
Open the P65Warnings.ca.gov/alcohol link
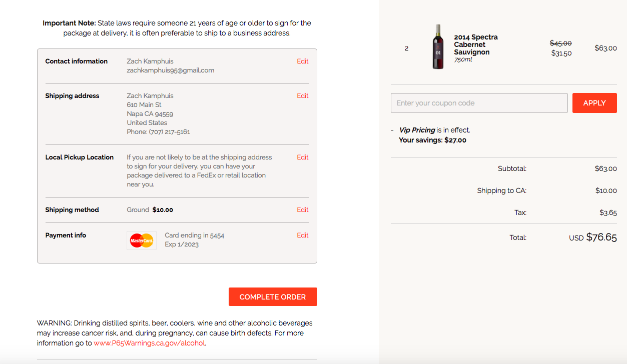pos(149,343)
